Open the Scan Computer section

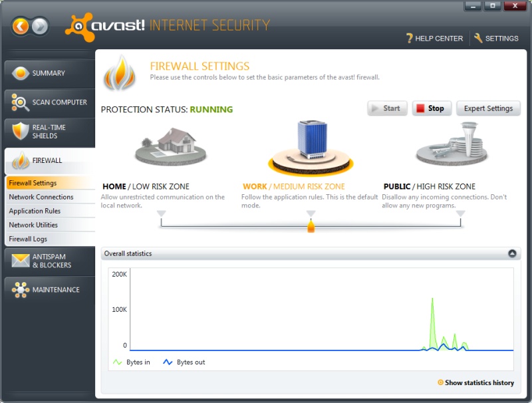[50, 102]
